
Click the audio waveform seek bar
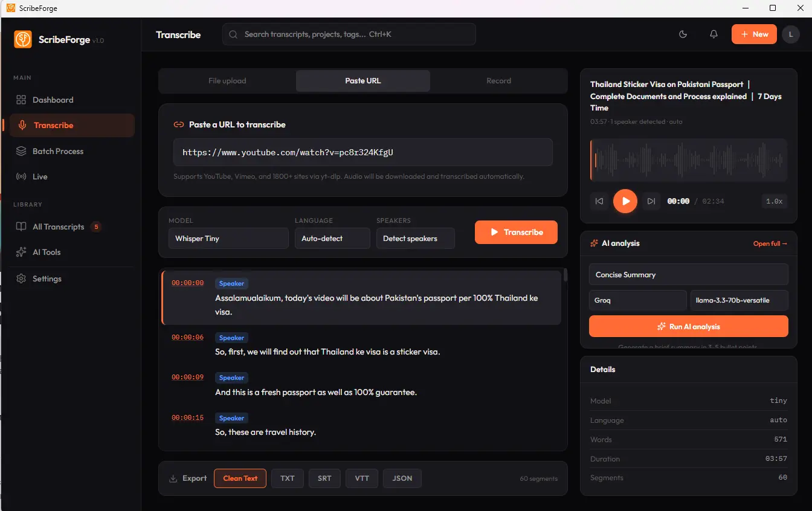point(688,160)
